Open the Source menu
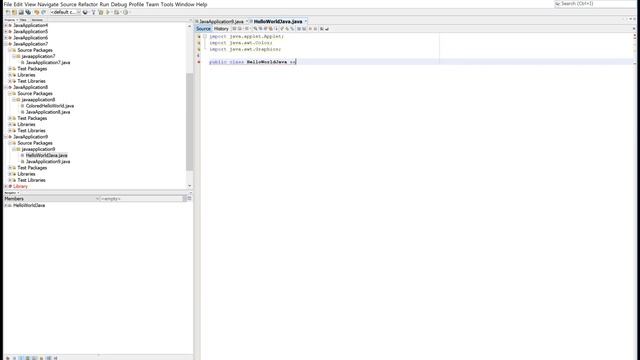The height and width of the screenshot is (360, 640). pyautogui.click(x=68, y=4)
